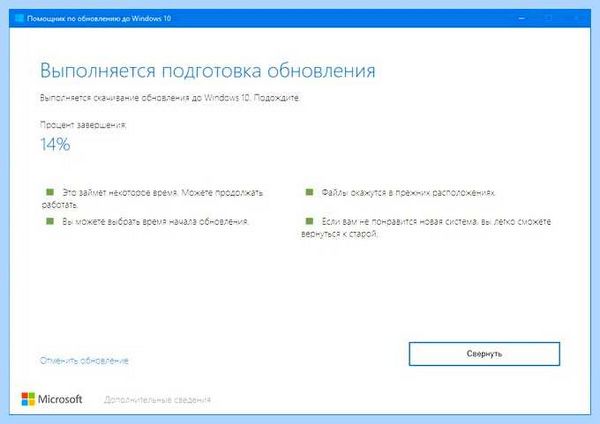Click green bullet beside Это займет некоторое время
This screenshot has width=600, height=424.
pos(50,192)
